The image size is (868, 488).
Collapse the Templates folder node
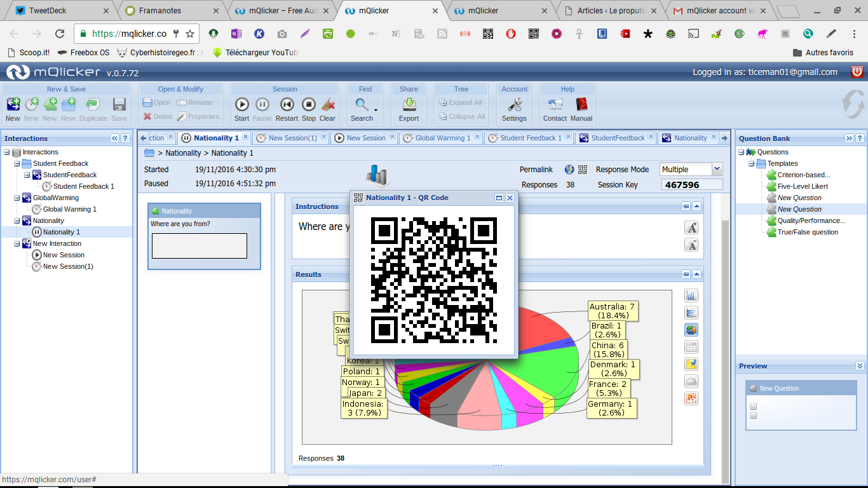pos(752,164)
